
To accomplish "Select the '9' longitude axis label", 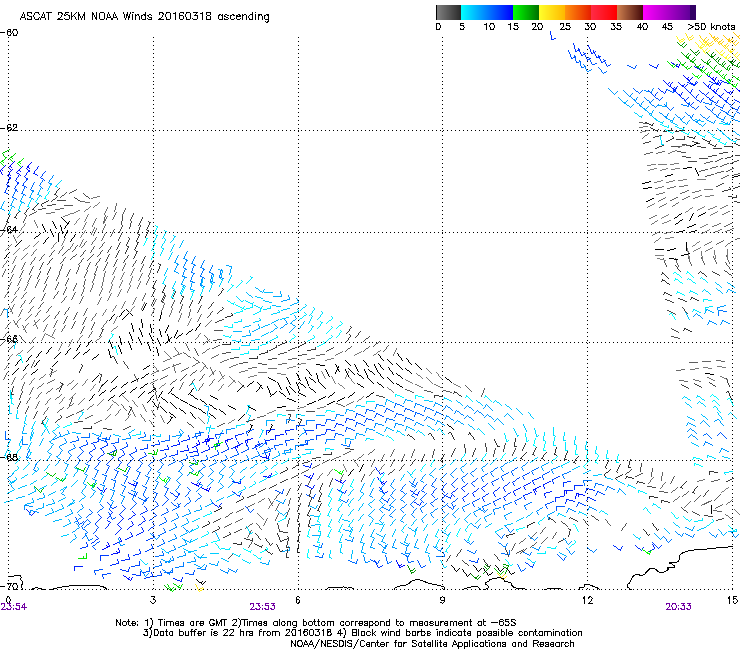I will click(442, 600).
